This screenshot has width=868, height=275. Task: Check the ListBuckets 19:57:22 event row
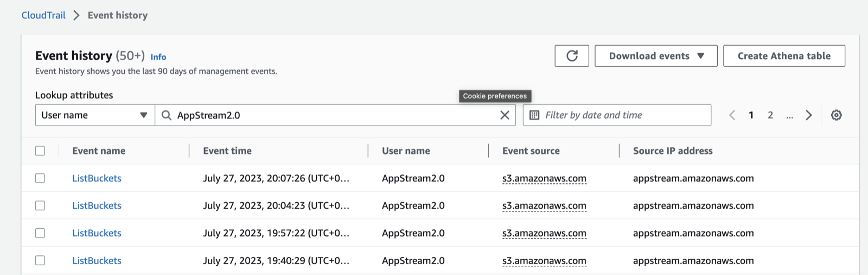pos(40,233)
